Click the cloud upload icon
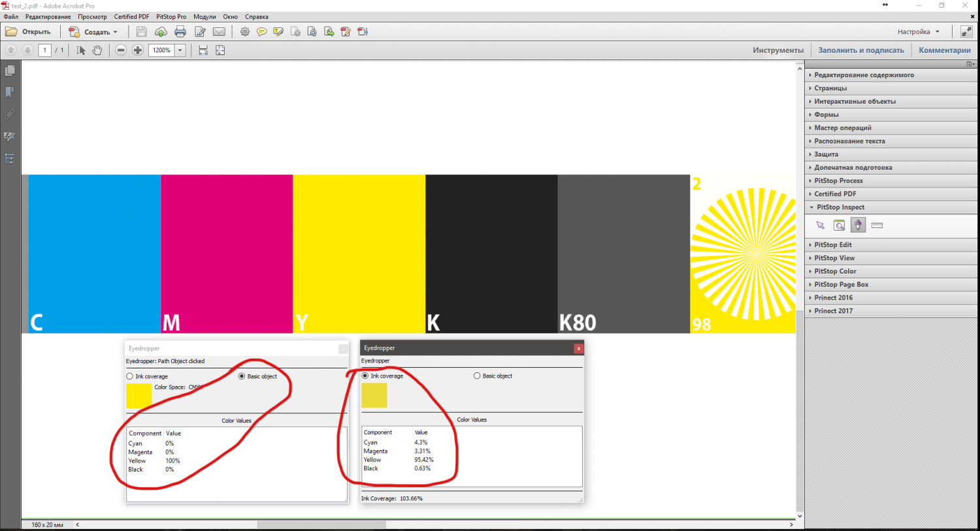This screenshot has height=531, width=980. click(161, 31)
